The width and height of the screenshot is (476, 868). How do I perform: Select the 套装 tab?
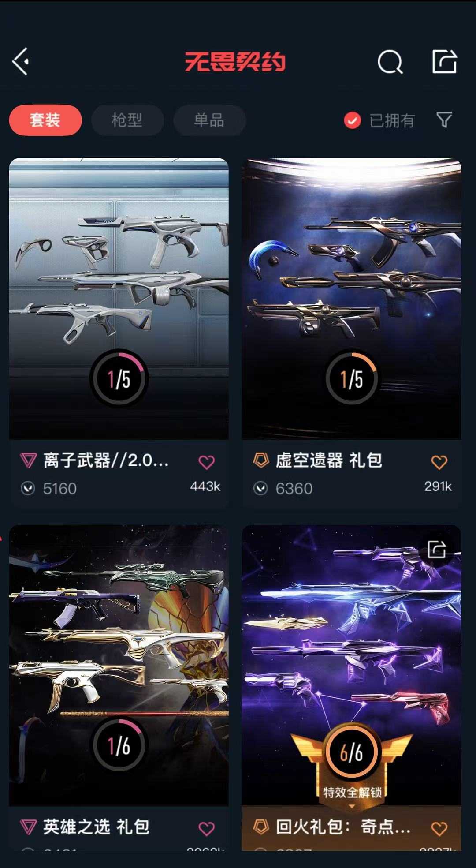[45, 120]
